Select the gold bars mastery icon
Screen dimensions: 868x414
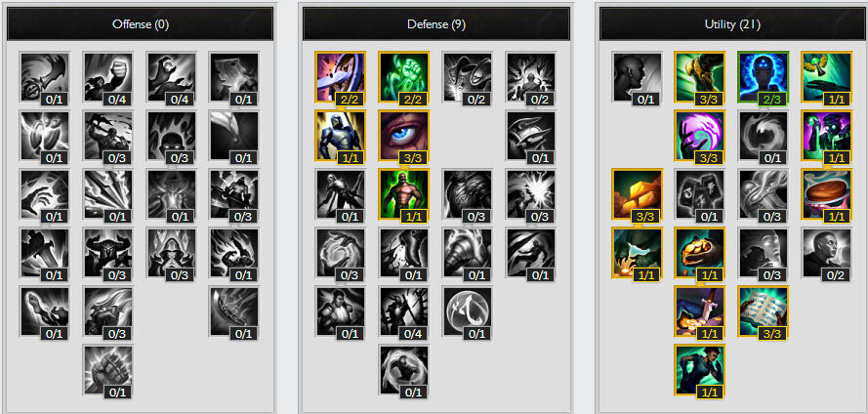[637, 194]
